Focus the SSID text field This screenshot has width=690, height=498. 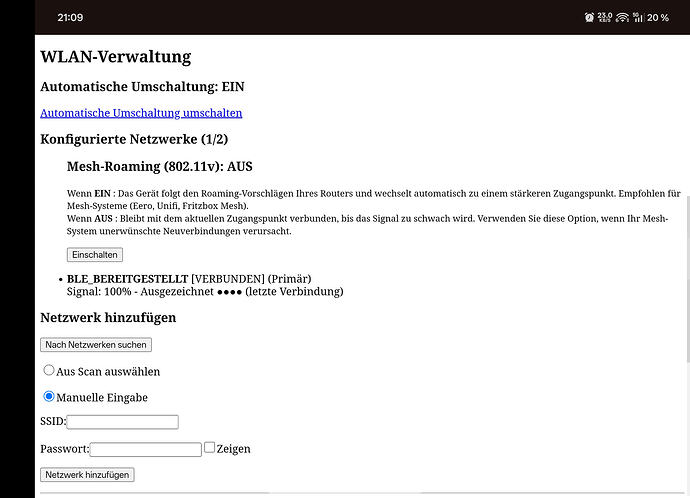122,422
